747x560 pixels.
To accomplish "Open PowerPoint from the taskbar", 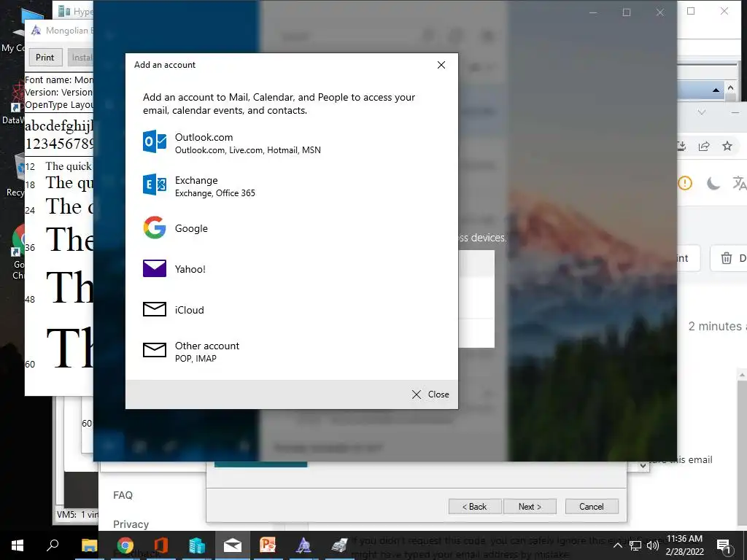I will click(x=268, y=545).
